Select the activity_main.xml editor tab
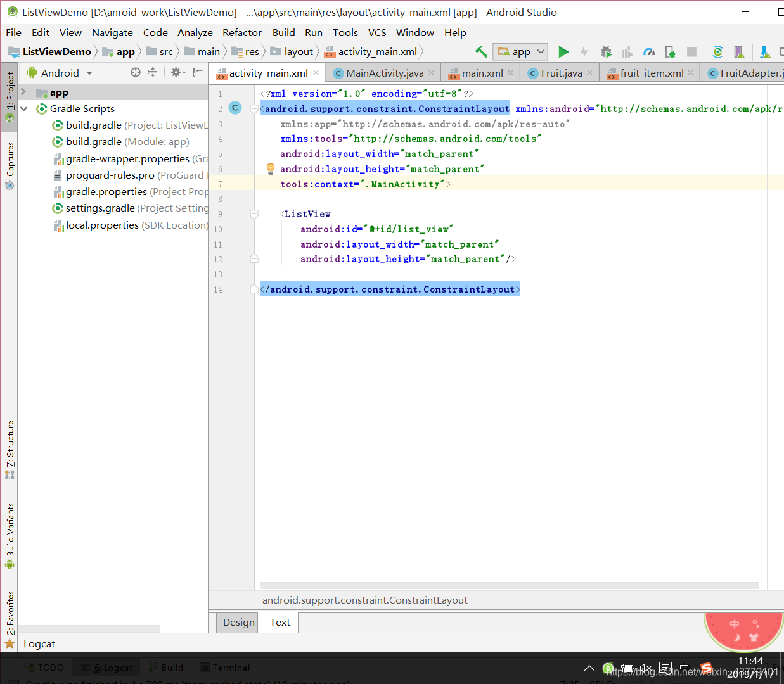The height and width of the screenshot is (684, 784). coord(268,73)
